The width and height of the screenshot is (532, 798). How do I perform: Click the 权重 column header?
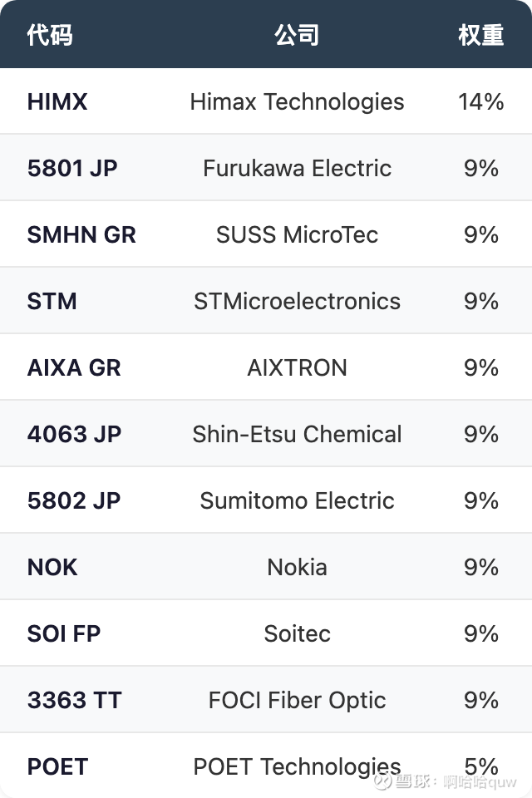point(480,35)
